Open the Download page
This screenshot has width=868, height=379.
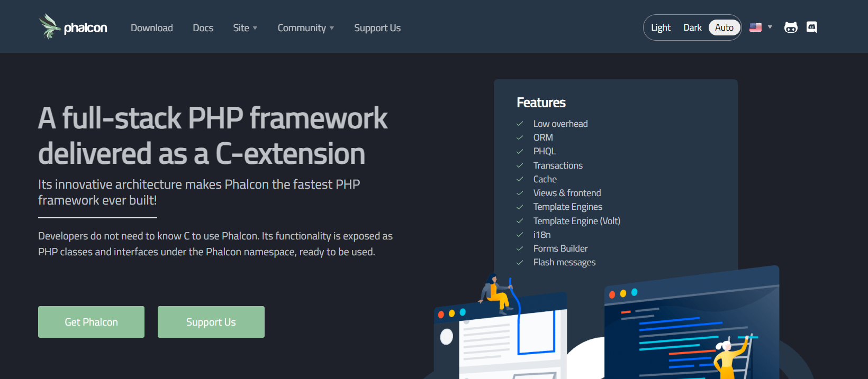click(152, 28)
